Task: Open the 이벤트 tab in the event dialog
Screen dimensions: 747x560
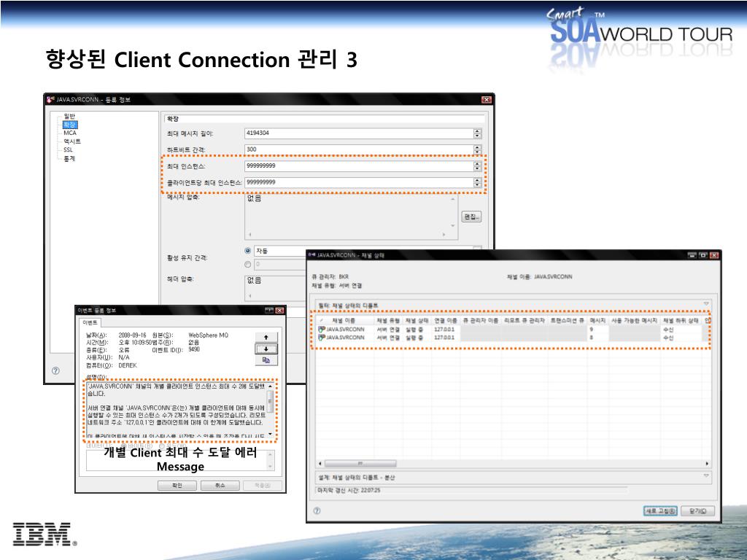Action: click(x=90, y=323)
